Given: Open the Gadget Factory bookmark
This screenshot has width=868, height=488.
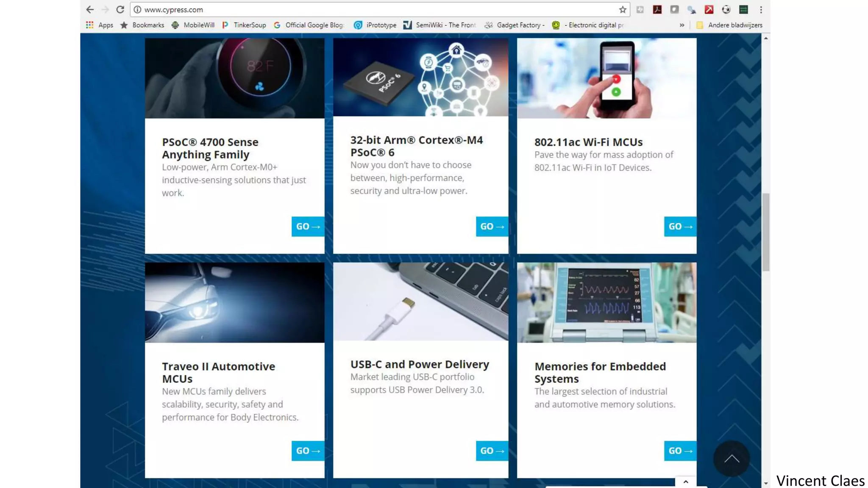Looking at the screenshot, I should (515, 25).
